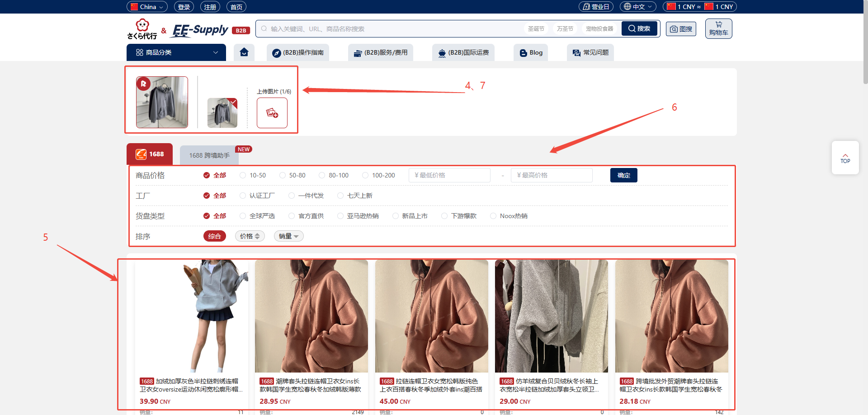Viewport: 868px width, 415px height.
Task: Select 100-200 price range
Action: pos(378,175)
